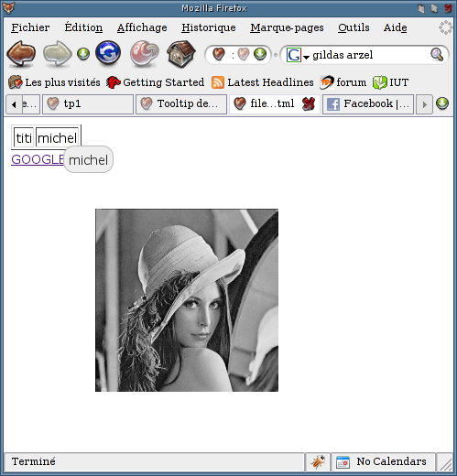The image size is (457, 476).
Task: Click the magnifier search icon
Action: (x=437, y=55)
